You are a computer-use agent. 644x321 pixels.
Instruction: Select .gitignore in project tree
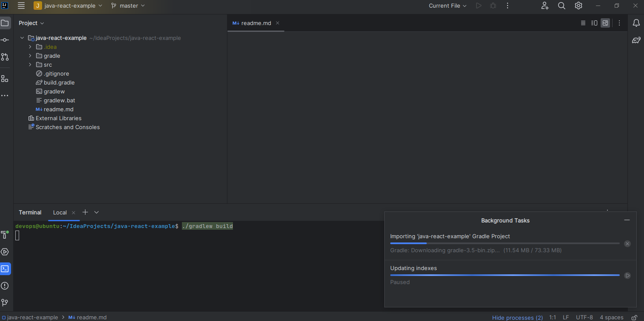(56, 73)
